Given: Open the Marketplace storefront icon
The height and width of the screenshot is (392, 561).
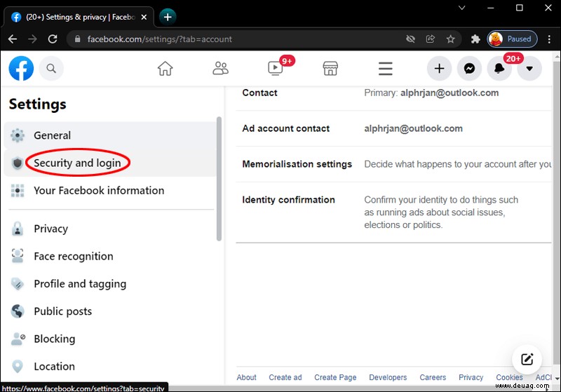Looking at the screenshot, I should pyautogui.click(x=330, y=68).
